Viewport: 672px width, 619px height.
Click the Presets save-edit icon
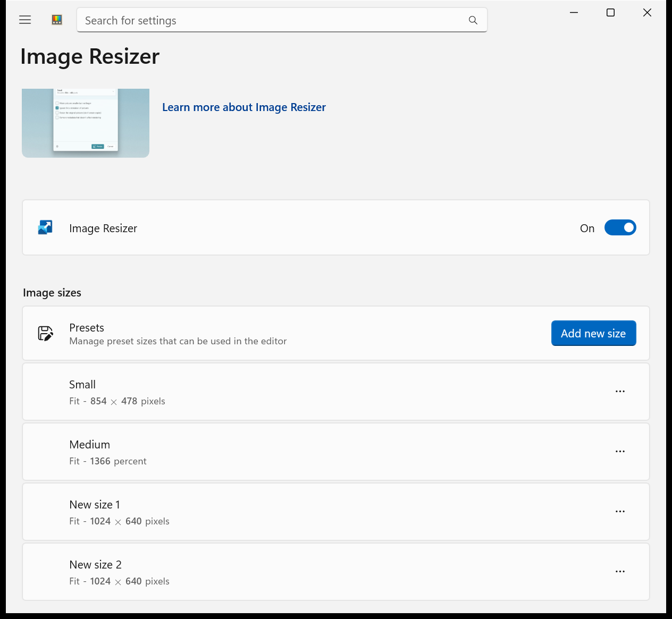[46, 334]
